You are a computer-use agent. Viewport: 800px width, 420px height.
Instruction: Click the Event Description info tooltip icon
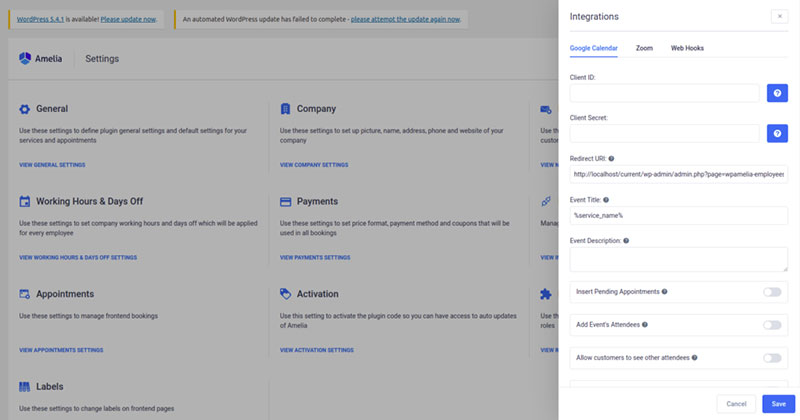tap(626, 241)
